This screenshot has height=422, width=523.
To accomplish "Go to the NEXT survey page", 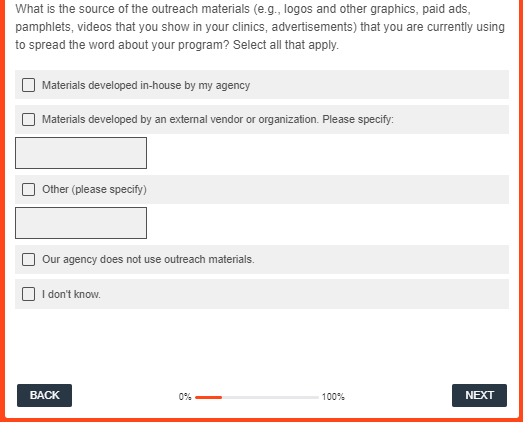I will tap(479, 395).
